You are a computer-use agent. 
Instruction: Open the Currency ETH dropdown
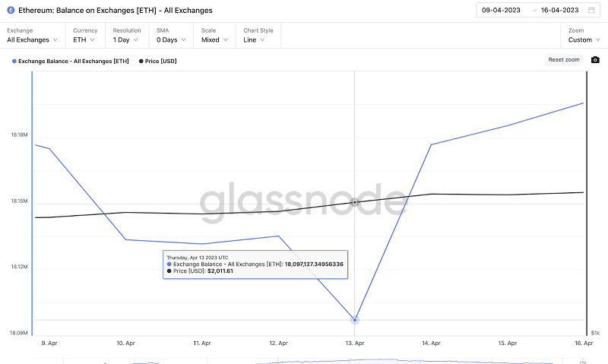[x=84, y=40]
